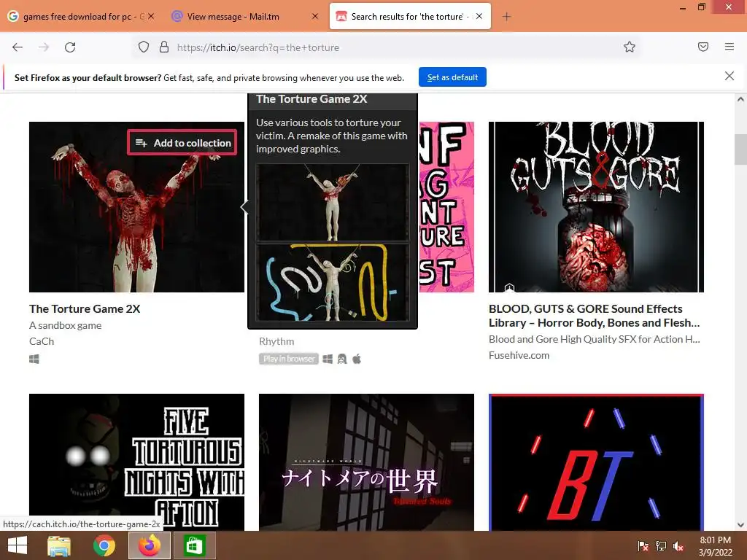Image resolution: width=747 pixels, height=560 pixels.
Task: Close the Search results tab
Action: pyautogui.click(x=479, y=16)
